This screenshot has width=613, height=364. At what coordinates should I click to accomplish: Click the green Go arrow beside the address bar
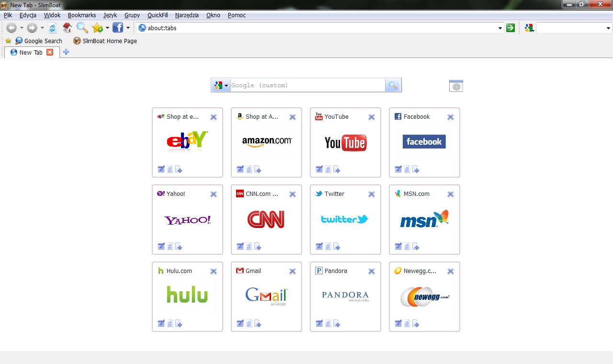point(511,28)
